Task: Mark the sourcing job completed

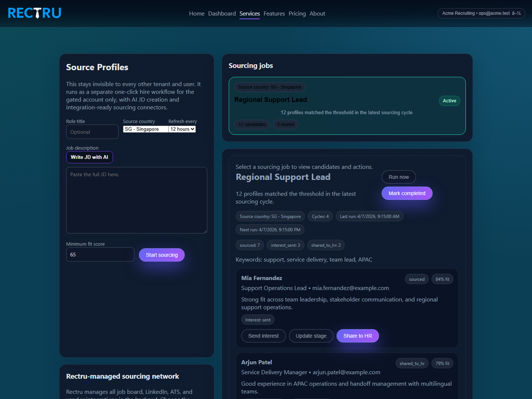Action: [407, 193]
